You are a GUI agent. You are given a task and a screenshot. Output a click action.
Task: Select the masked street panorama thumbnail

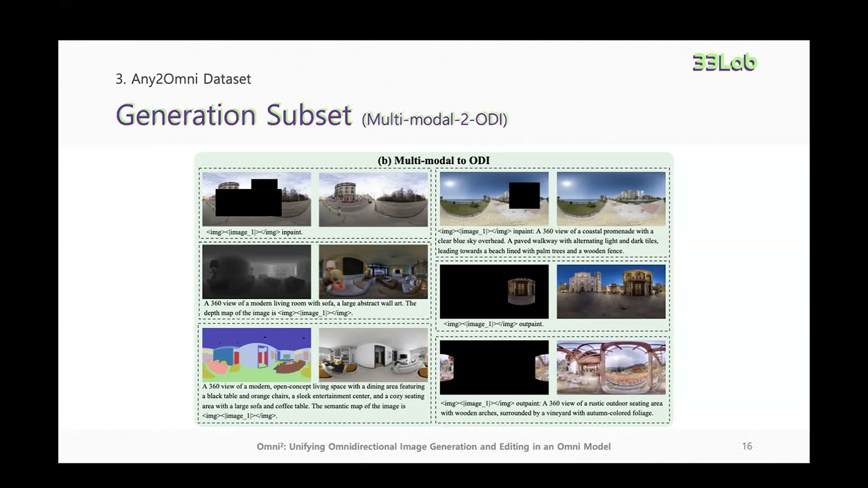pyautogui.click(x=256, y=199)
